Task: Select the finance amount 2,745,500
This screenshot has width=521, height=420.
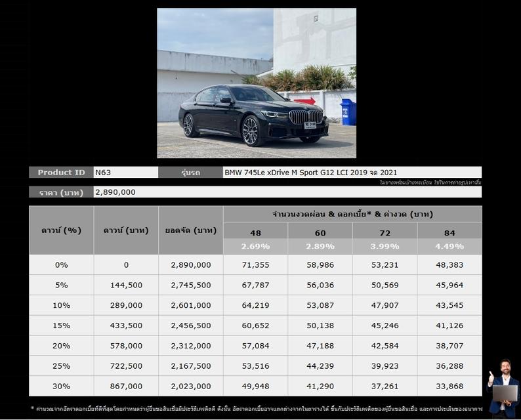Action: pos(191,285)
